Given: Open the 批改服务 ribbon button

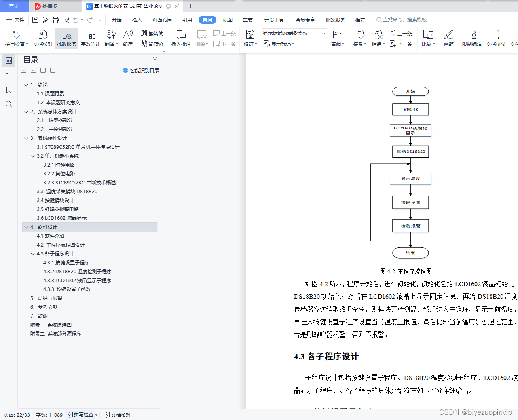Looking at the screenshot, I should [67, 38].
